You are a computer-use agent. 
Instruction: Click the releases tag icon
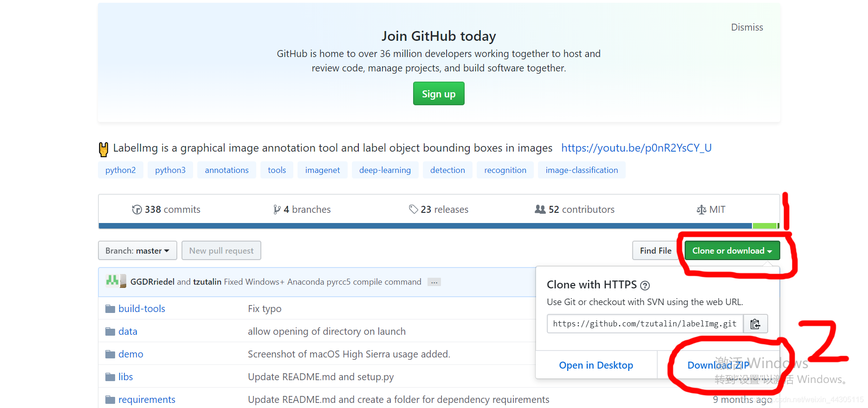413,209
